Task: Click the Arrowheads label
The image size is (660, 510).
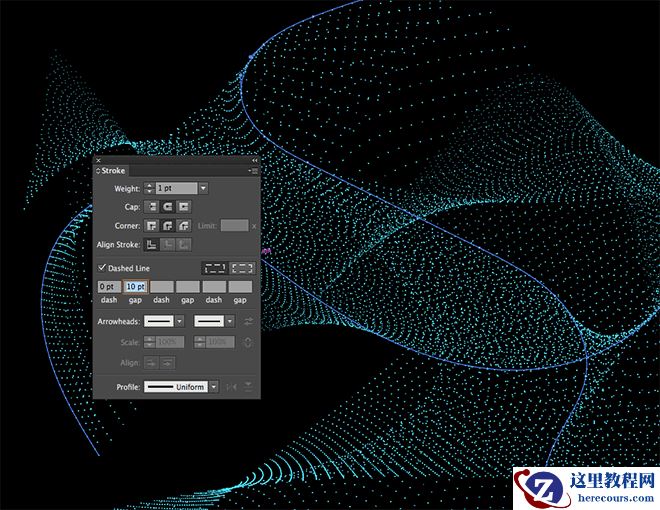Action: (x=119, y=321)
